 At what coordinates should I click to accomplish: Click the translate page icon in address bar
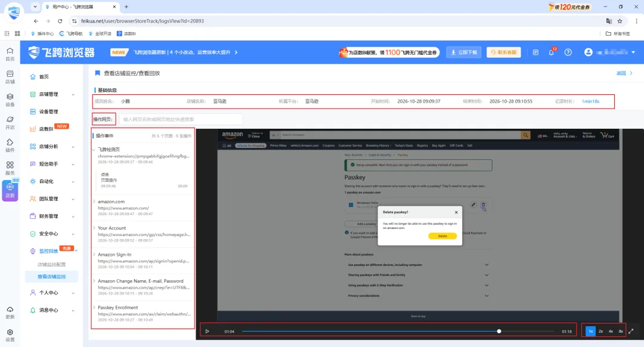click(609, 21)
